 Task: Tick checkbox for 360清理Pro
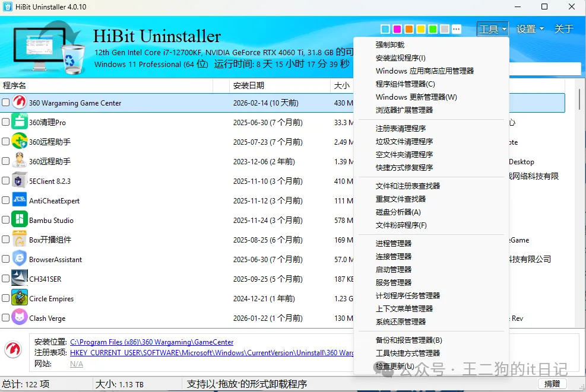pos(5,122)
